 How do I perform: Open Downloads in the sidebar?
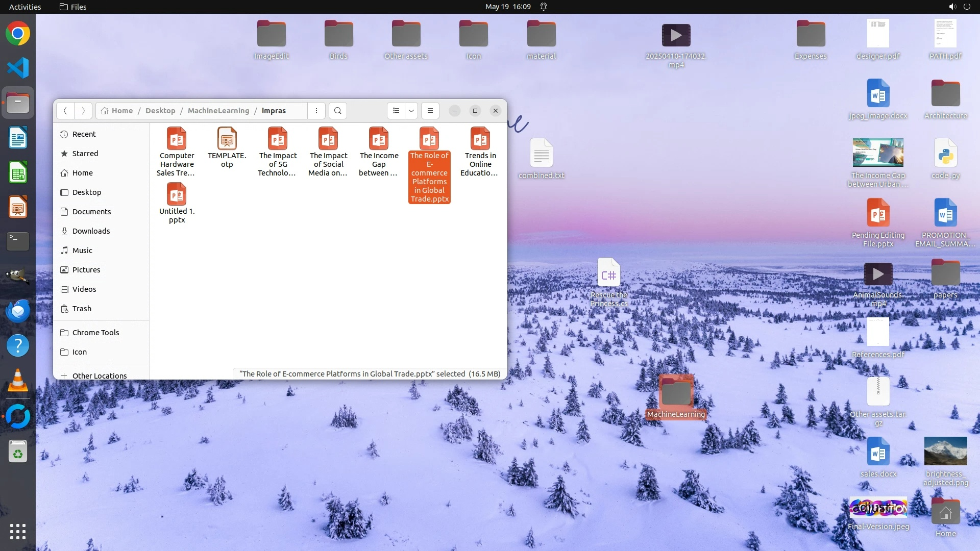click(91, 231)
